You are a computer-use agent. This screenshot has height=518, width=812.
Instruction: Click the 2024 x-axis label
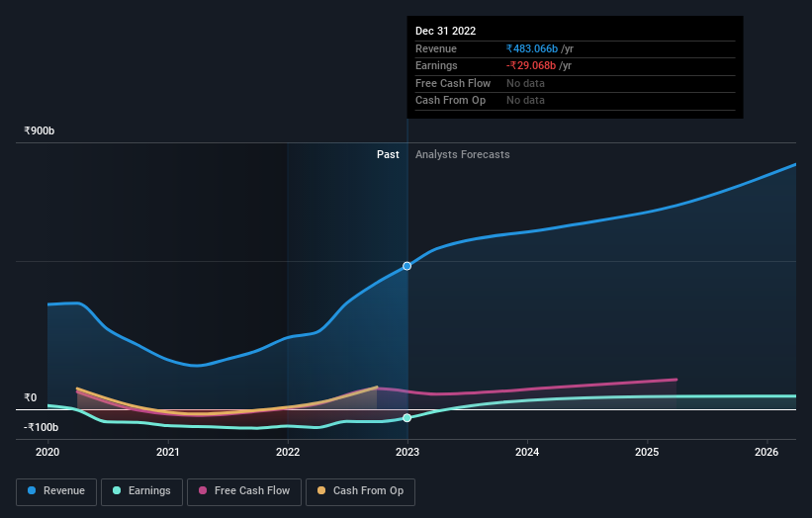[527, 452]
